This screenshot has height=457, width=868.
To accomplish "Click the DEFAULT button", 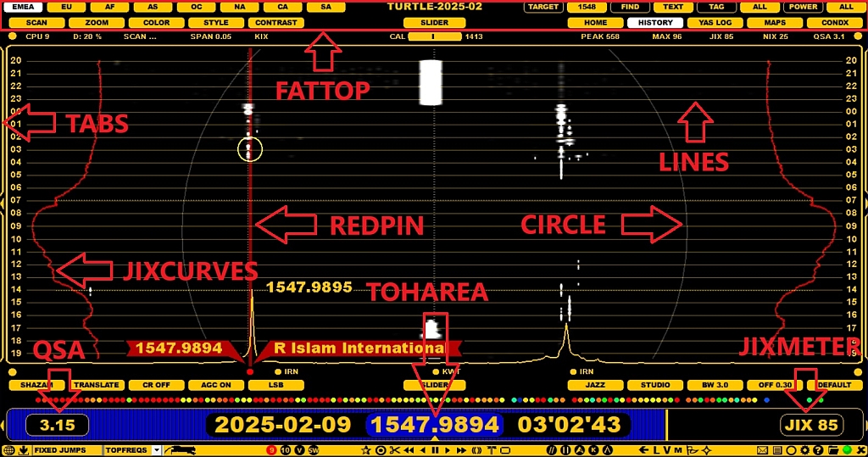I will (x=834, y=385).
